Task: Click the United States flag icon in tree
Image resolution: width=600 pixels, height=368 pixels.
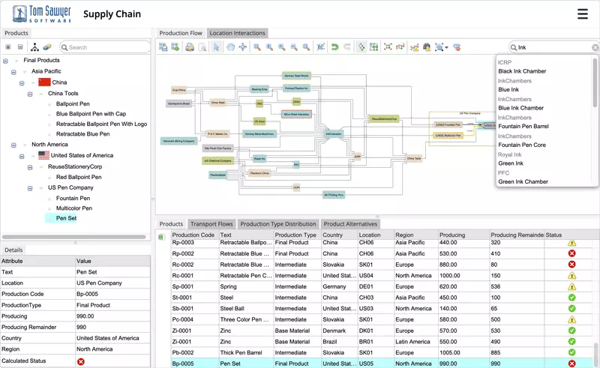Action: 44,155
